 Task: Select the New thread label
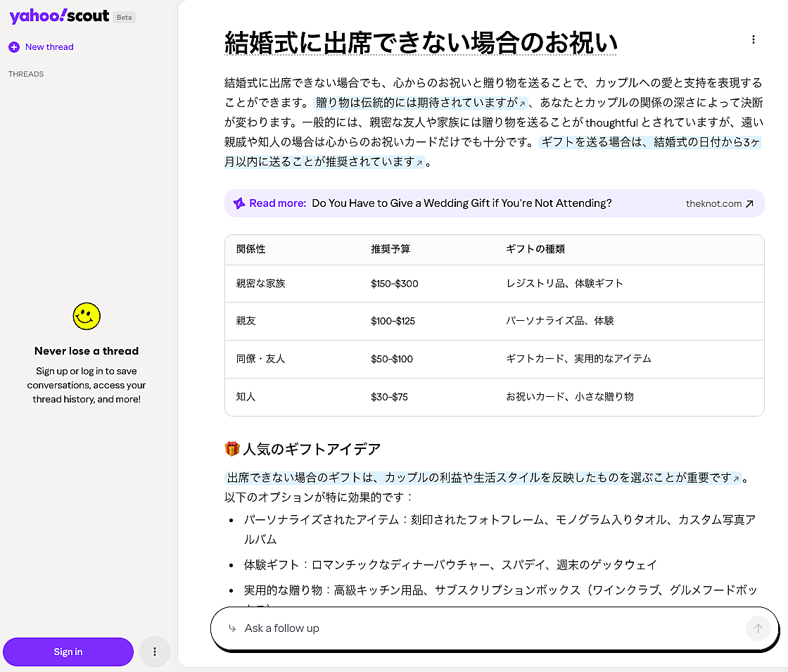click(49, 47)
